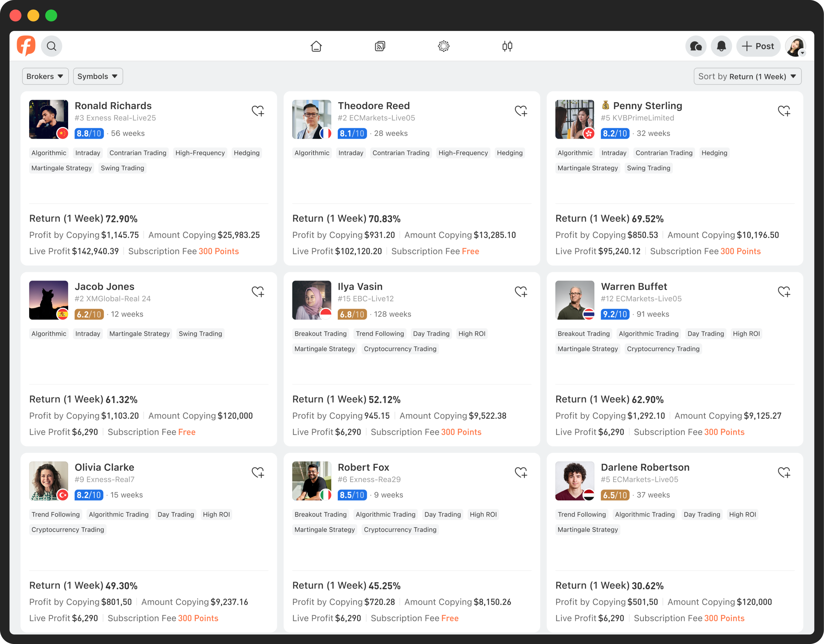Open the community circle icon in top nav

[x=444, y=46]
